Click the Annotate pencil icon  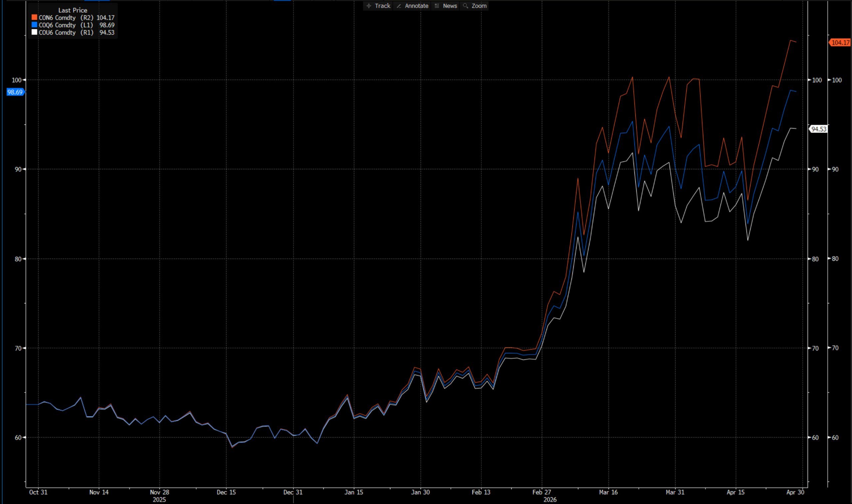pos(399,6)
